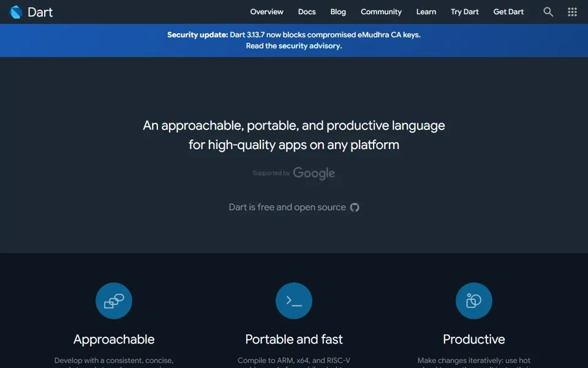Click the Approachable heading
Viewport: 588px width, 368px height.
114,339
